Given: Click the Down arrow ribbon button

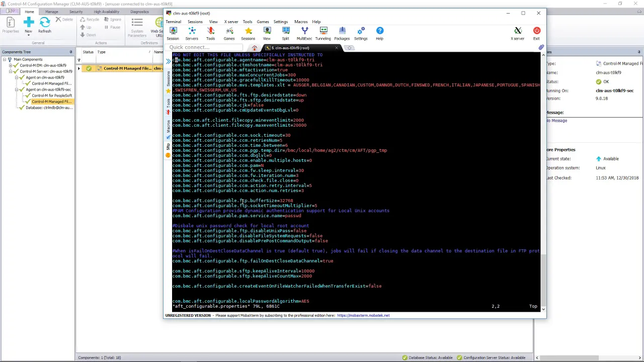Looking at the screenshot, I should pos(88,35).
